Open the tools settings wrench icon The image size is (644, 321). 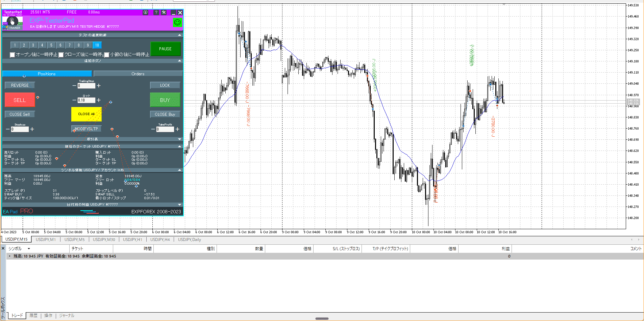164,12
